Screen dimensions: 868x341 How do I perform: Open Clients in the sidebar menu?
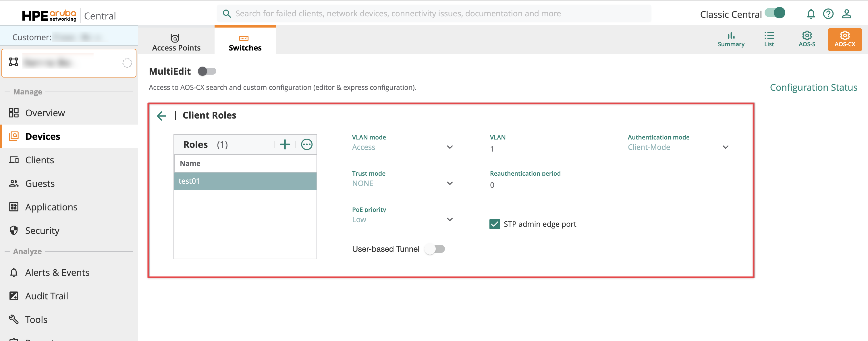click(39, 160)
